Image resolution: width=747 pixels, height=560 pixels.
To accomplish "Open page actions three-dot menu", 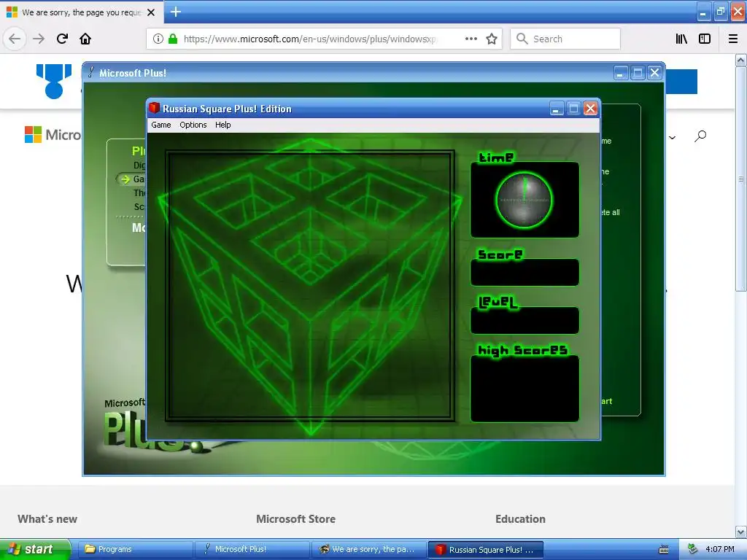I will pyautogui.click(x=471, y=39).
